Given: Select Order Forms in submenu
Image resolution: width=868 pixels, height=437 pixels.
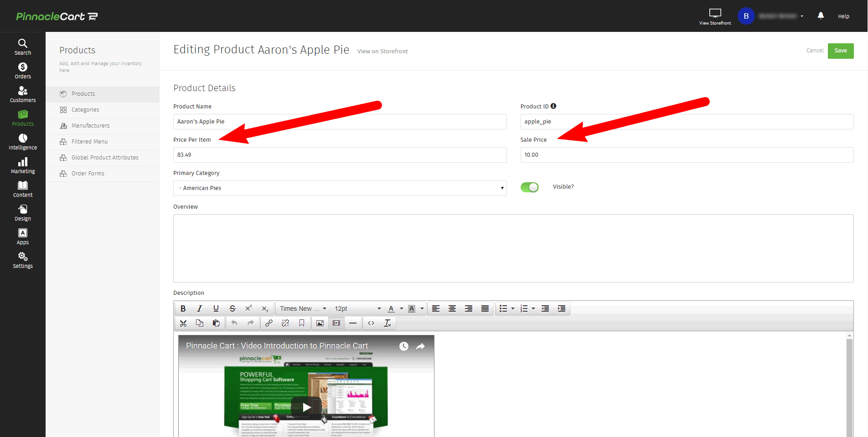Looking at the screenshot, I should [103, 174].
